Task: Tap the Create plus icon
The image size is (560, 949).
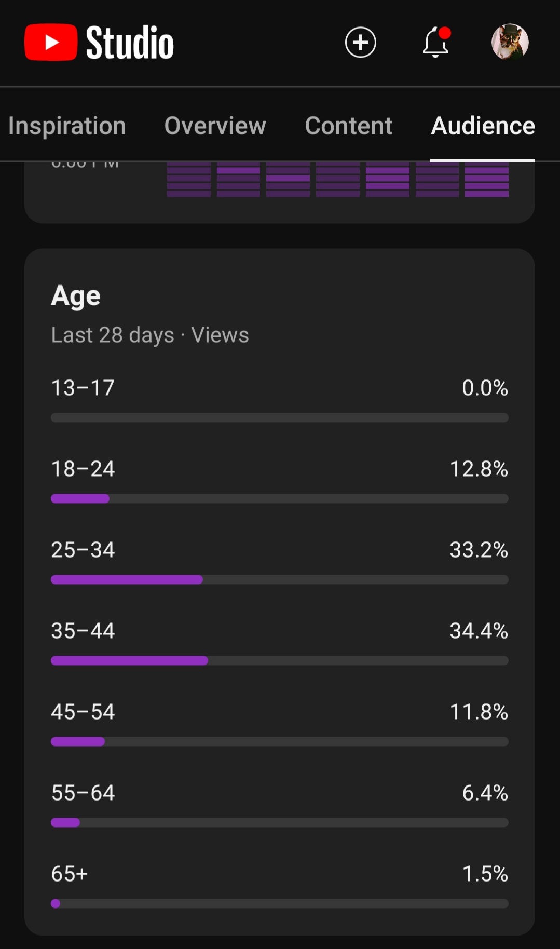Action: pyautogui.click(x=360, y=42)
